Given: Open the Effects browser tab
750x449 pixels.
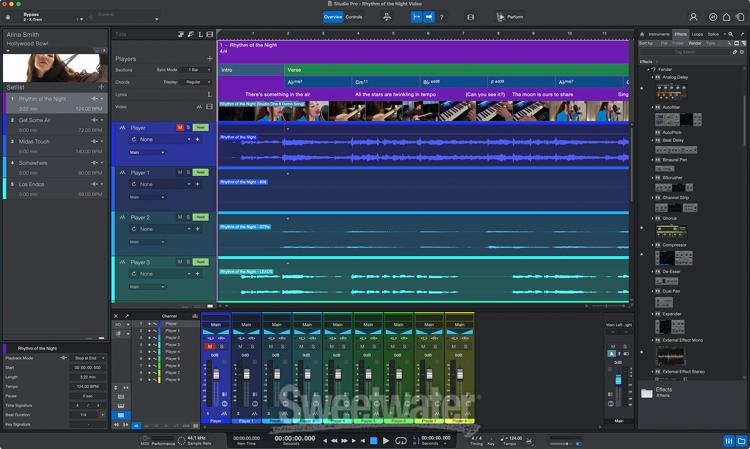Looking at the screenshot, I should click(x=680, y=34).
